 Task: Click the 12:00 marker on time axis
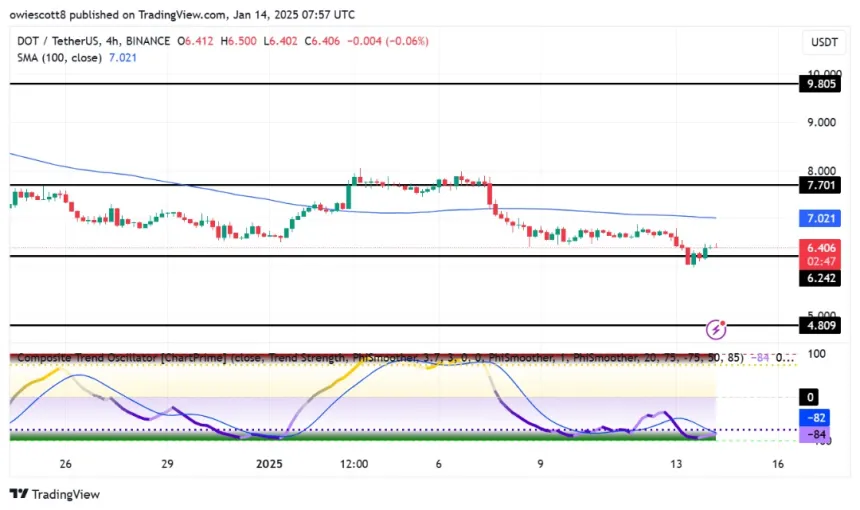pyautogui.click(x=354, y=465)
